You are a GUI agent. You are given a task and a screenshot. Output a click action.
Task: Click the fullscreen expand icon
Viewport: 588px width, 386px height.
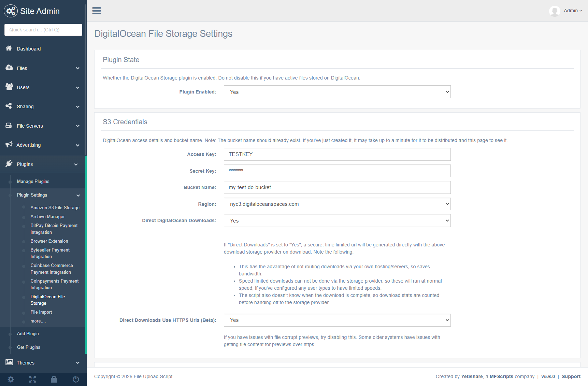(x=32, y=379)
